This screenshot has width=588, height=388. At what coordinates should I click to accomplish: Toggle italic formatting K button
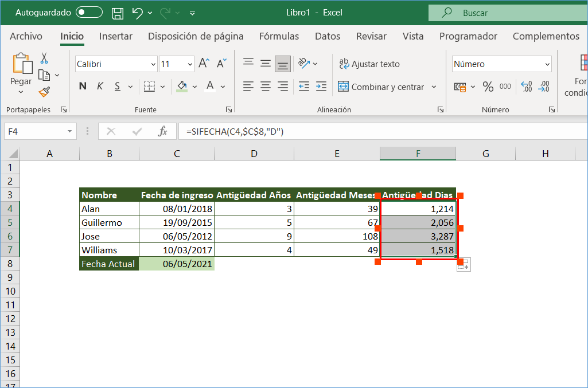pos(100,87)
